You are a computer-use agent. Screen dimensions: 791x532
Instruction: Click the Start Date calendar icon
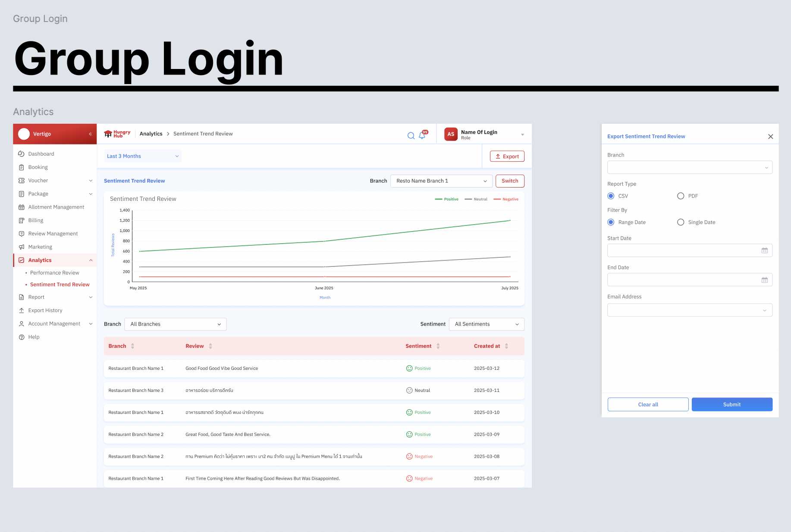point(764,250)
